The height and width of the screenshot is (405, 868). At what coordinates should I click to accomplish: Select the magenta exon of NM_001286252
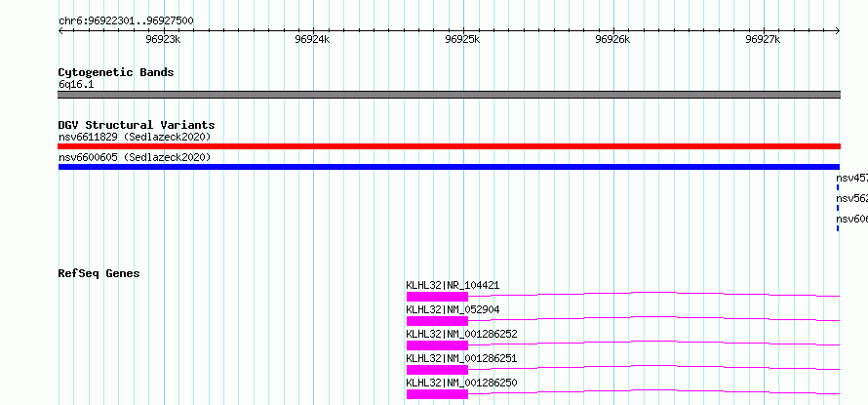(x=437, y=345)
